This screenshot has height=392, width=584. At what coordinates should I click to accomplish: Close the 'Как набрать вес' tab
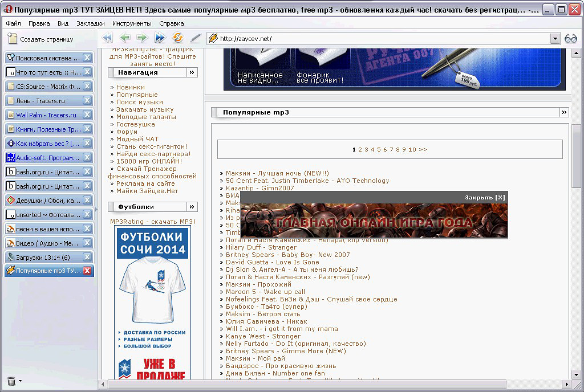[87, 143]
